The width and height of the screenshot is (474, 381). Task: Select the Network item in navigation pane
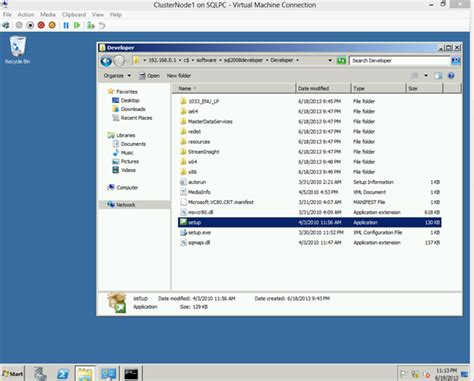coord(125,205)
